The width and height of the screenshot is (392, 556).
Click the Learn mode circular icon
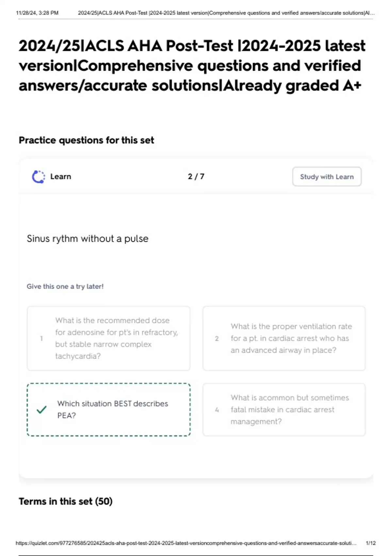click(x=39, y=177)
